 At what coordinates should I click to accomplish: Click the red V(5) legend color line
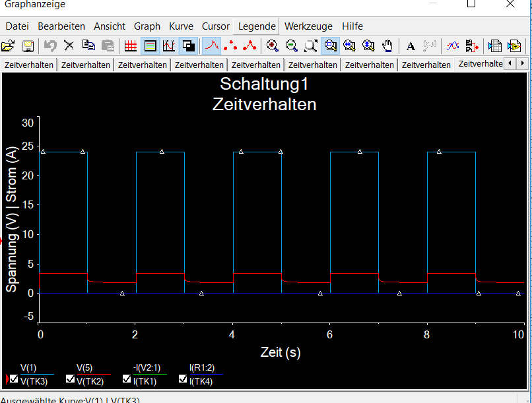coord(94,374)
